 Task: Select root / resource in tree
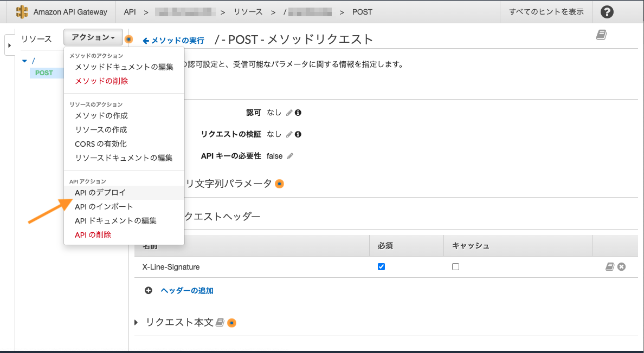tap(33, 61)
